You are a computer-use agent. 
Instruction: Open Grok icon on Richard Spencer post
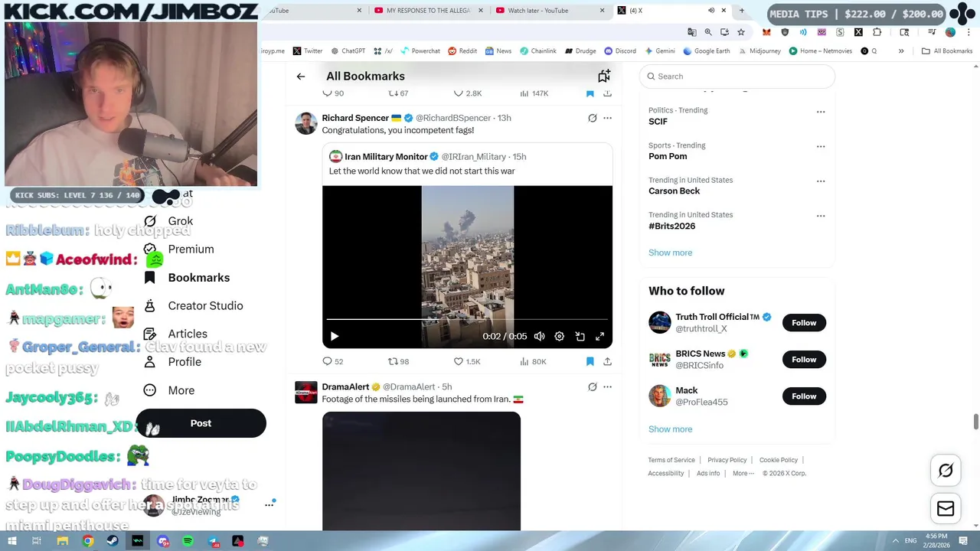592,118
